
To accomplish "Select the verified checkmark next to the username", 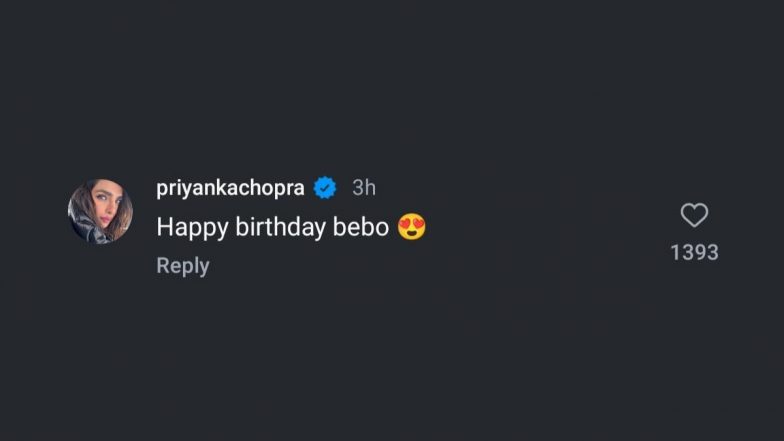I will click(325, 187).
